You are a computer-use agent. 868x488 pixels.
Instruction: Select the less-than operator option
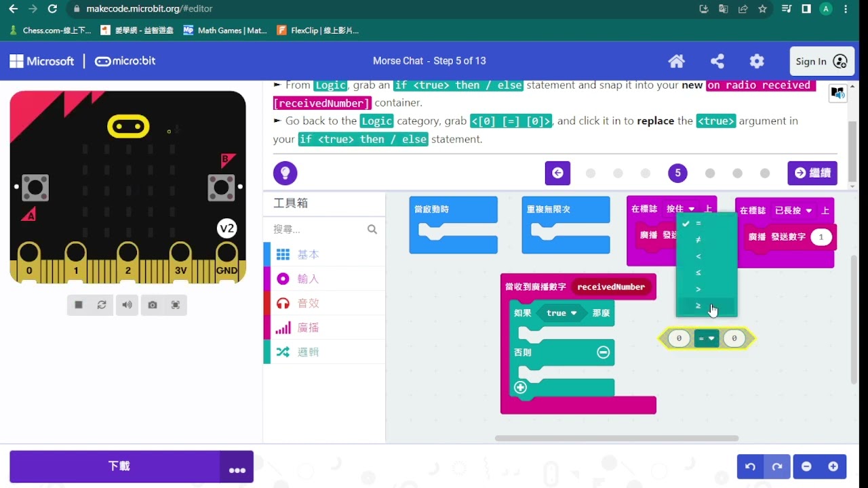(706, 256)
